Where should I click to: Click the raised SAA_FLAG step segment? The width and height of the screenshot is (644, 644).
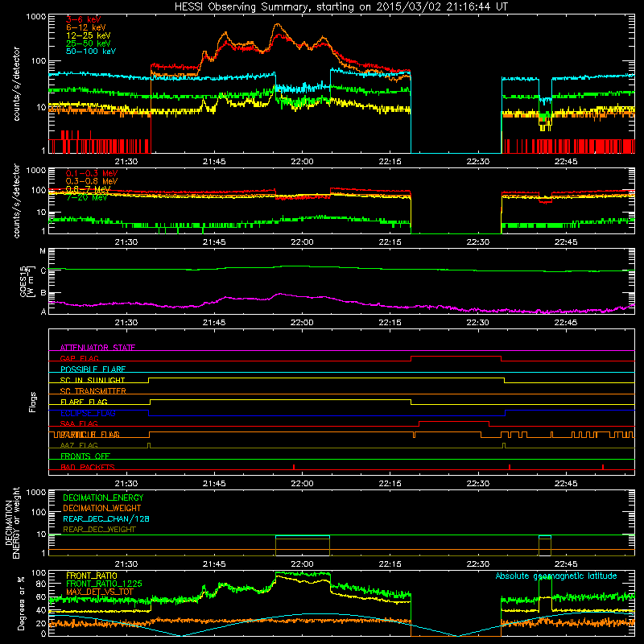454,421
